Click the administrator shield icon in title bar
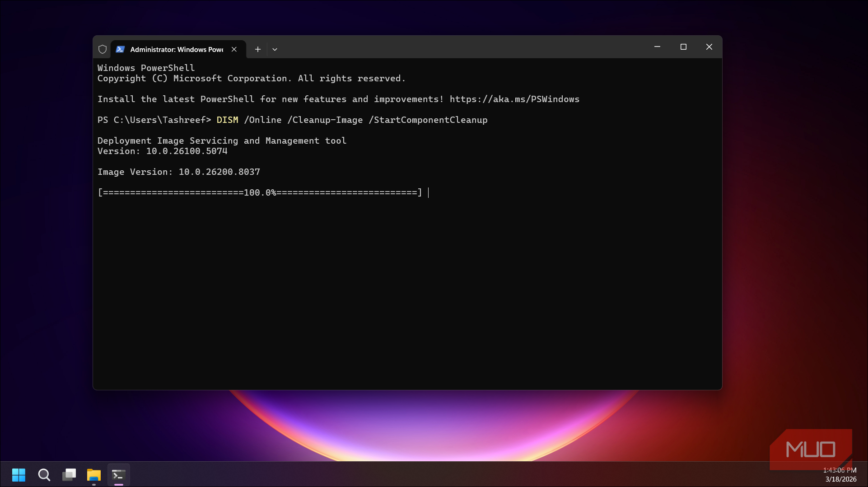The height and width of the screenshot is (487, 868). [103, 49]
